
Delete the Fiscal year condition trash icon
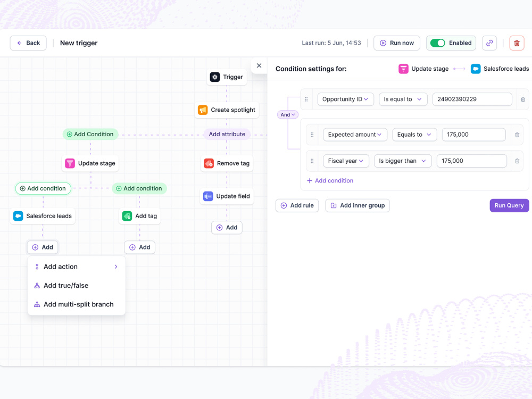point(517,161)
